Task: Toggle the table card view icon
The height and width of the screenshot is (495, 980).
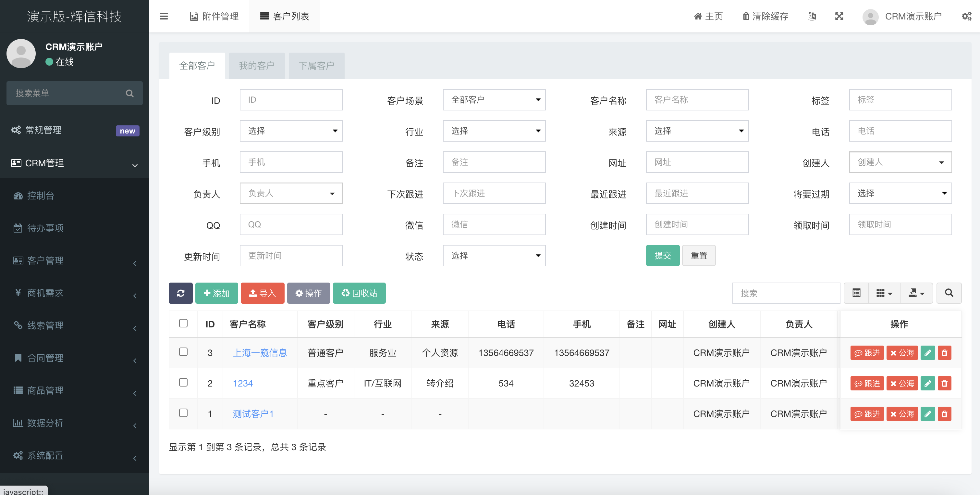Action: pyautogui.click(x=856, y=293)
